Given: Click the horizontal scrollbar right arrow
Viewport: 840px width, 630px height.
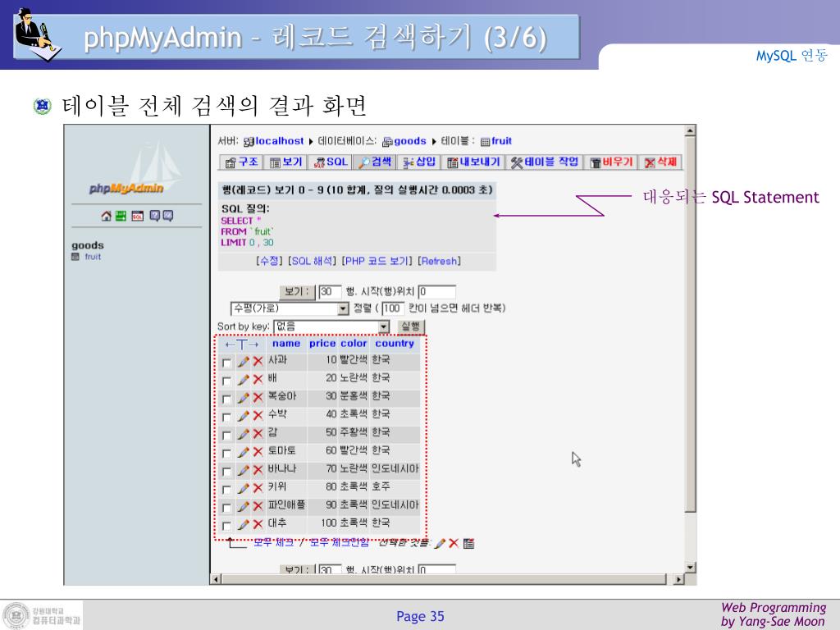Looking at the screenshot, I should (x=679, y=579).
